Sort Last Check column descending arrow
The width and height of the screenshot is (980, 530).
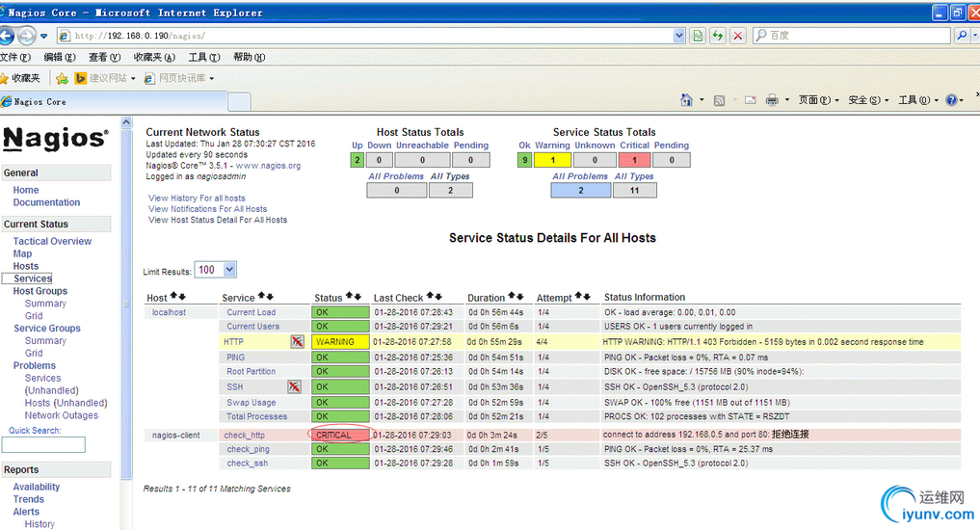point(438,296)
